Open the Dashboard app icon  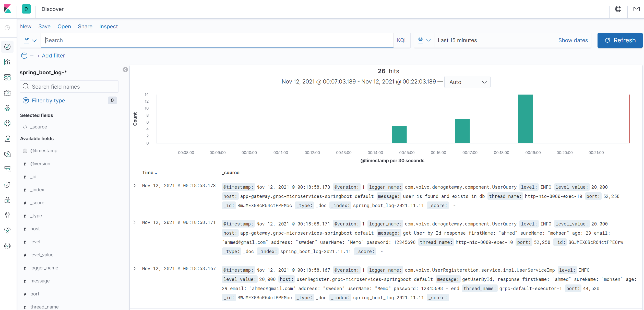point(7,77)
